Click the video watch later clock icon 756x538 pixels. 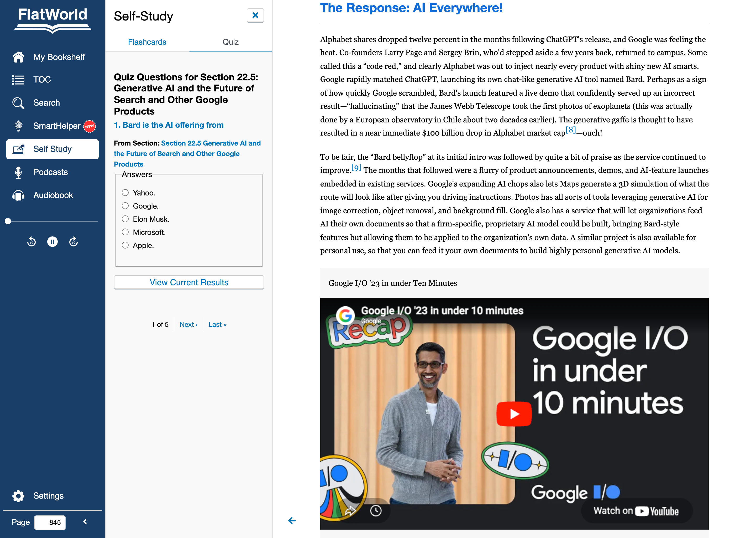click(x=376, y=511)
